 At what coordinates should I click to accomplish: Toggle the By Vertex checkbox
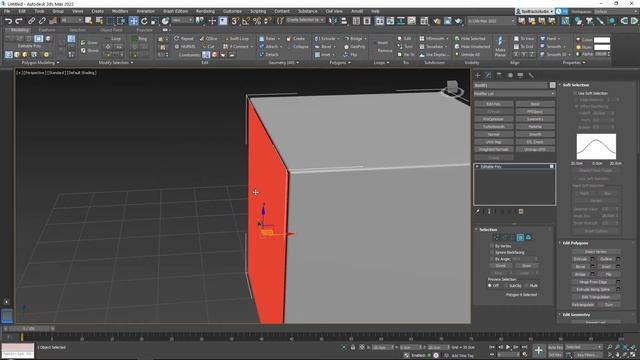(491, 246)
